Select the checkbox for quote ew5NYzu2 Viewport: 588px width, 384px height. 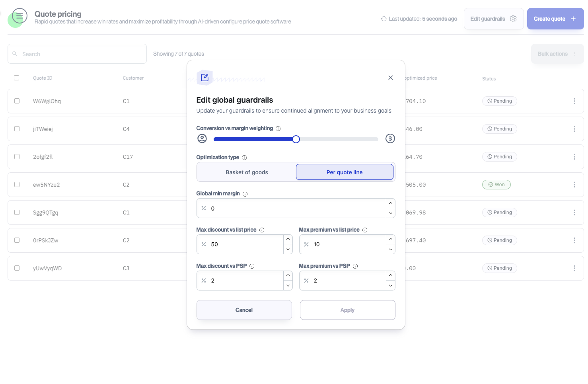pos(17,185)
